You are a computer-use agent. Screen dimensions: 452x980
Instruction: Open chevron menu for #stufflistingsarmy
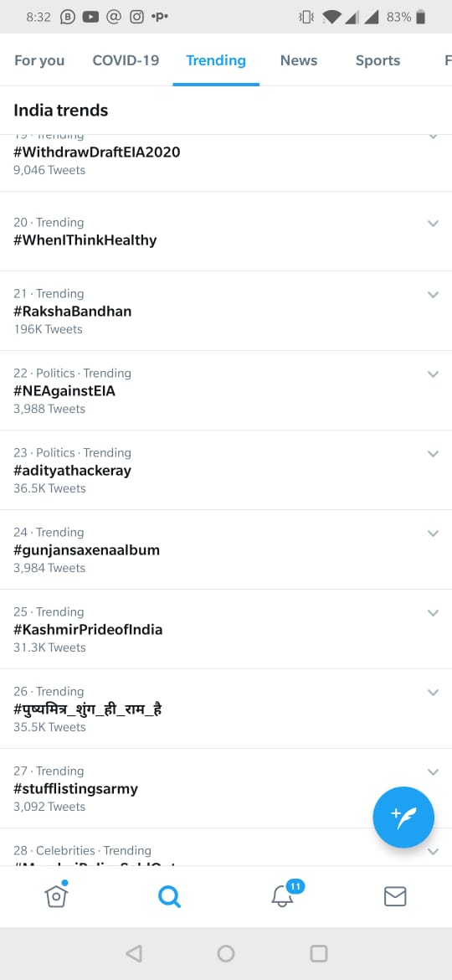(x=433, y=772)
